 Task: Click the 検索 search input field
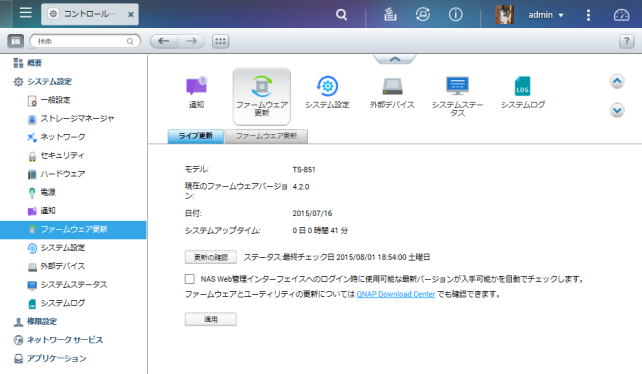click(85, 41)
